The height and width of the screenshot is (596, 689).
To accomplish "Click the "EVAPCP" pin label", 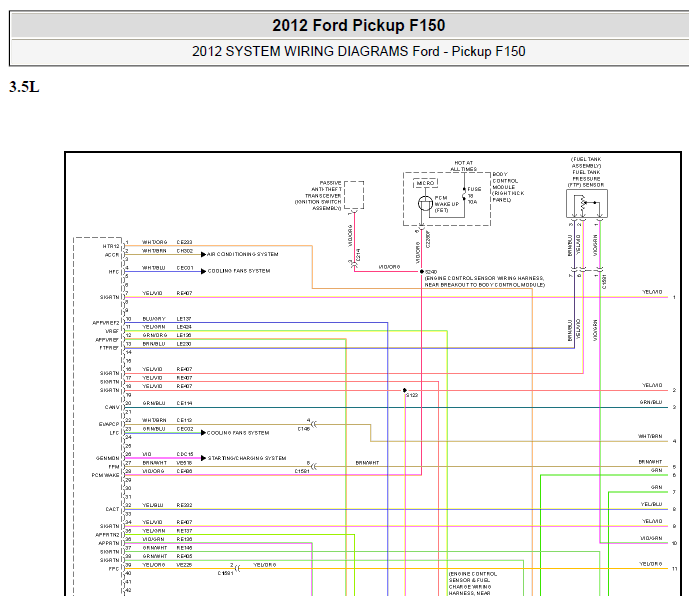I will tap(109, 424).
